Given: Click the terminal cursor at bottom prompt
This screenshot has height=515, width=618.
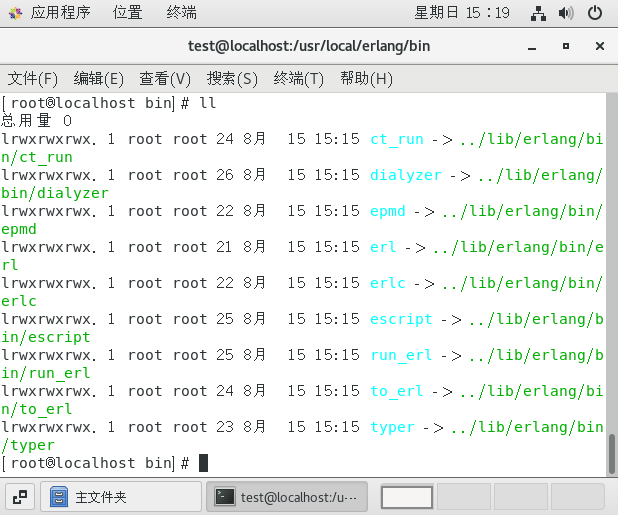Looking at the screenshot, I should 203,463.
